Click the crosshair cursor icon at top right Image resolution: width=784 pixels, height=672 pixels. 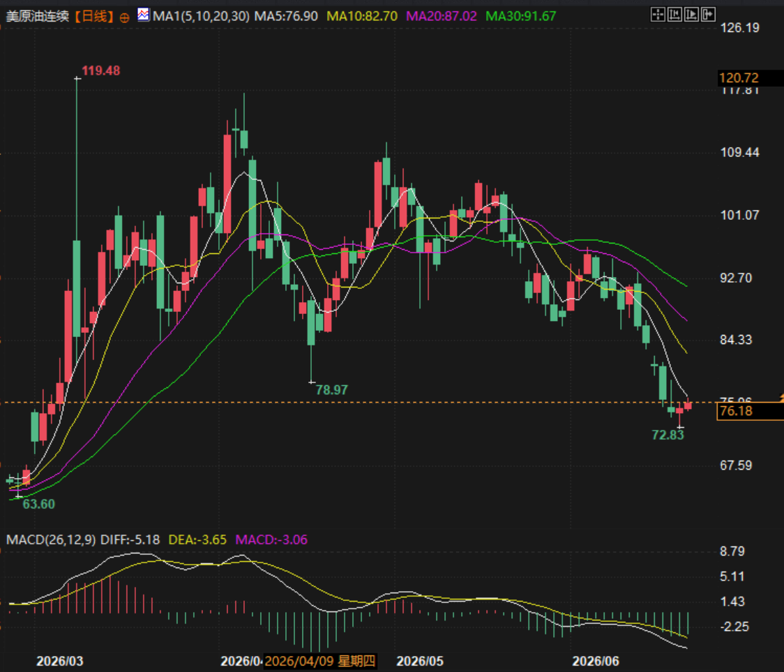point(658,15)
